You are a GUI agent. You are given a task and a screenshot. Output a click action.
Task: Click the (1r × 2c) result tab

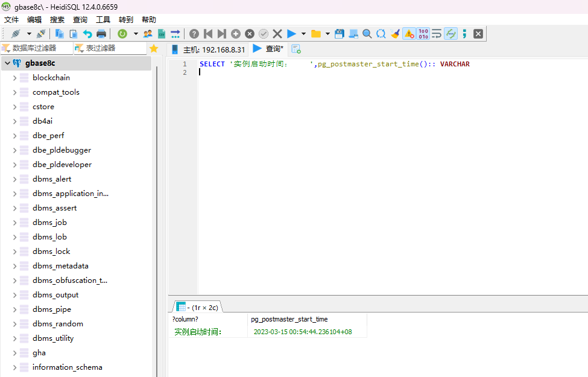point(198,307)
